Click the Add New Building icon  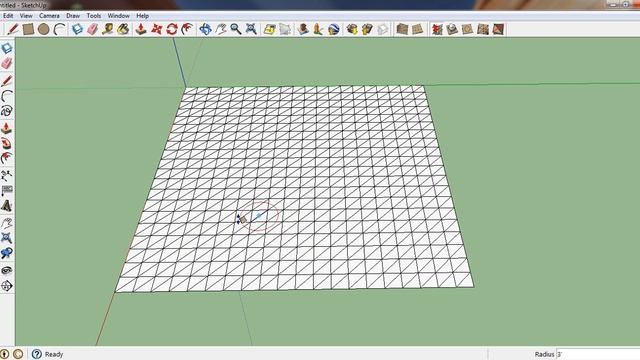pyautogui.click(x=303, y=29)
